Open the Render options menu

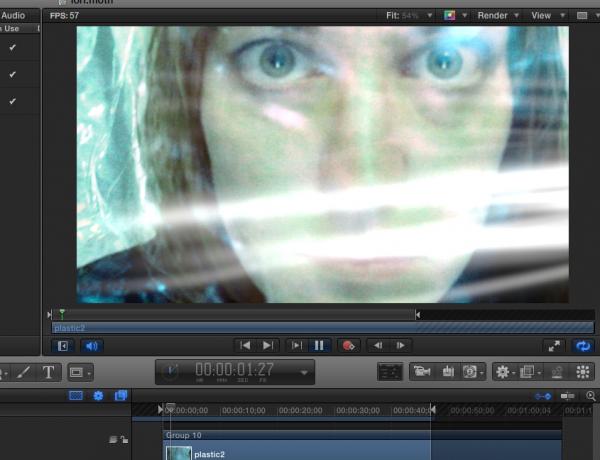point(499,16)
